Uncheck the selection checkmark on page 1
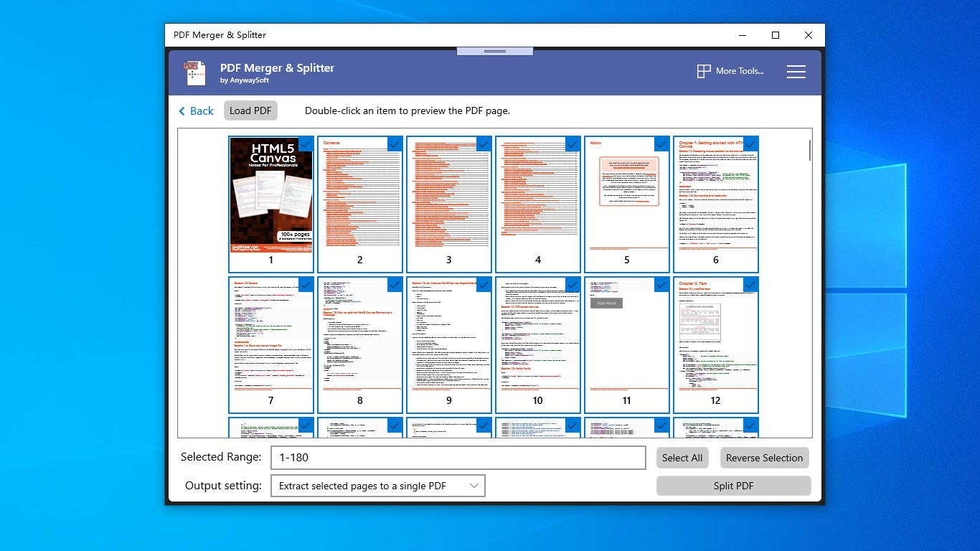This screenshot has height=551, width=980. point(306,144)
